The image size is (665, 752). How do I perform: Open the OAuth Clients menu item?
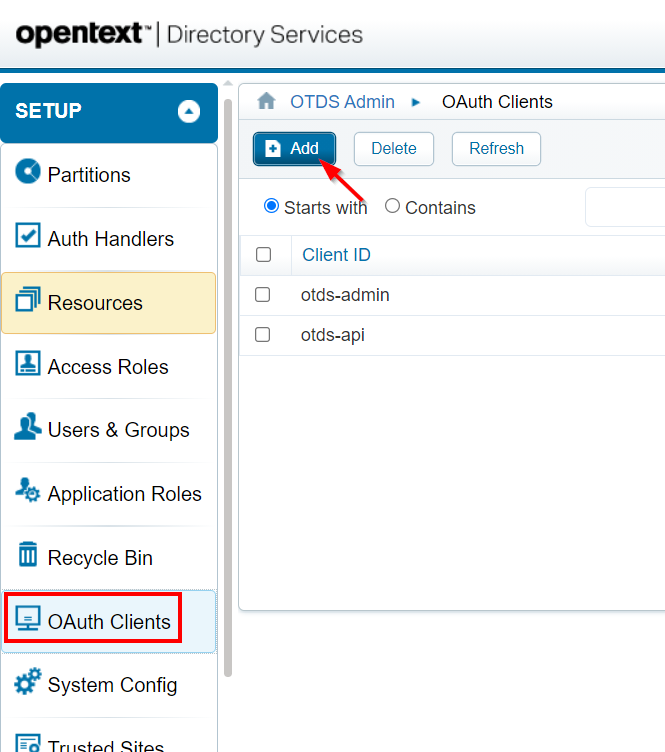(109, 622)
